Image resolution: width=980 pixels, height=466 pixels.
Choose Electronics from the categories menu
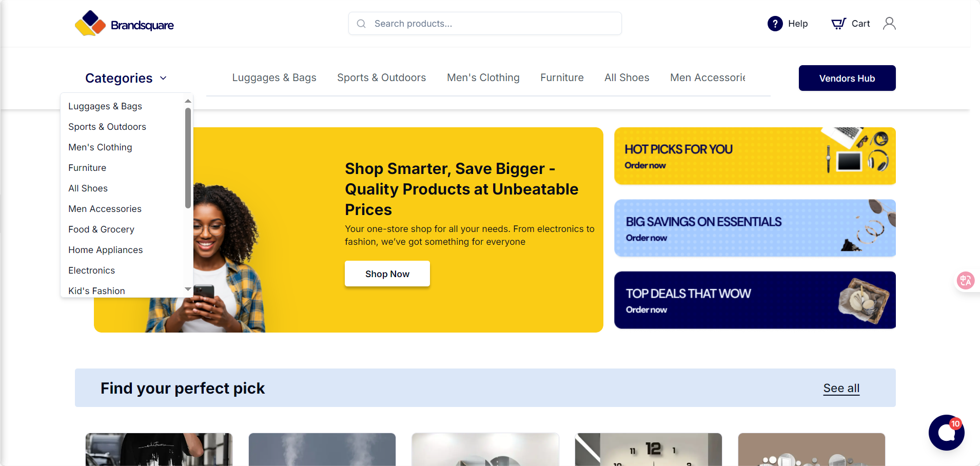tap(91, 270)
